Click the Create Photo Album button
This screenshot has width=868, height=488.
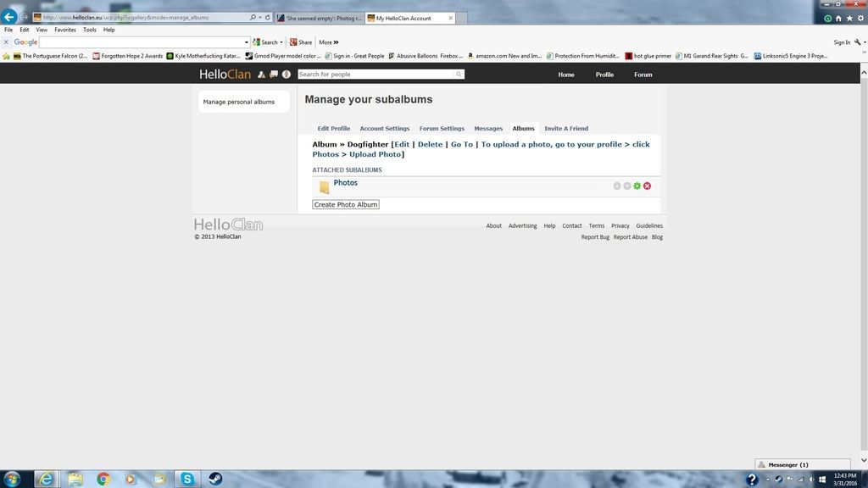[x=346, y=205]
